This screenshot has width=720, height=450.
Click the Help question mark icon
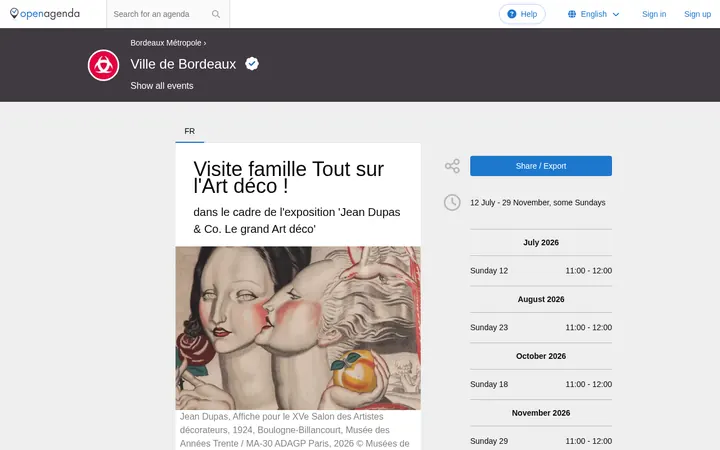(512, 14)
